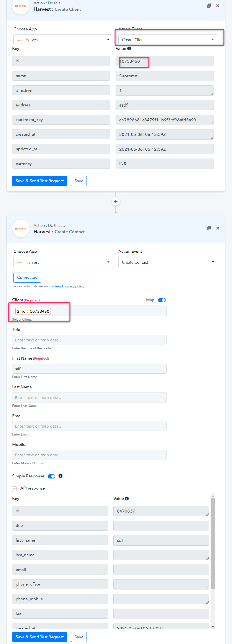Click the currency key field
Viewport: 232px width, 644px height.
[x=61, y=164]
